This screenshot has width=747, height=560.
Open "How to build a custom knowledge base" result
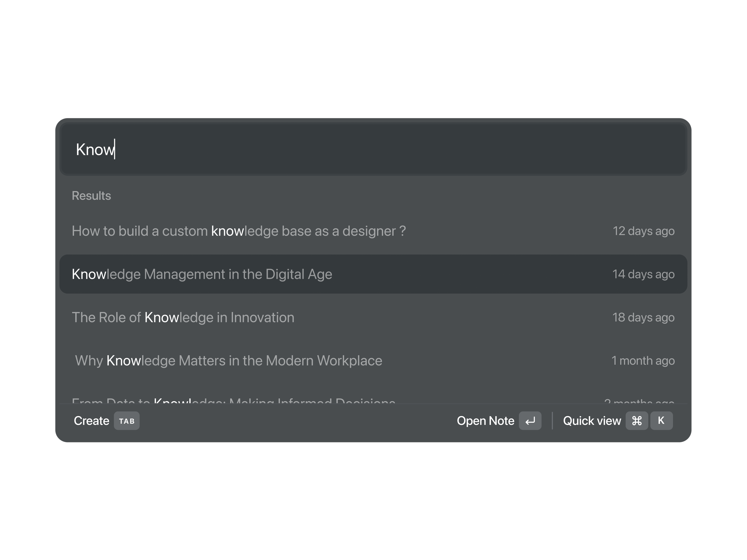pyautogui.click(x=239, y=231)
